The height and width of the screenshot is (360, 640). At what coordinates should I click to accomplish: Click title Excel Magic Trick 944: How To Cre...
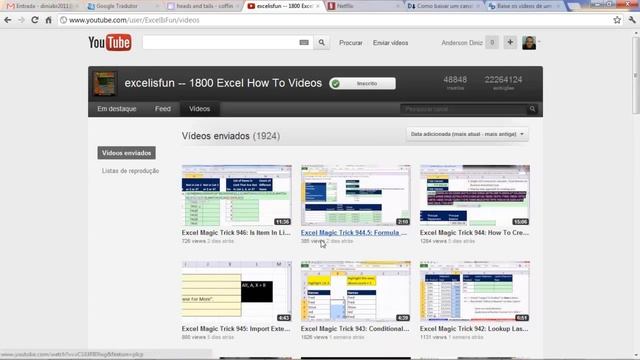pyautogui.click(x=474, y=233)
